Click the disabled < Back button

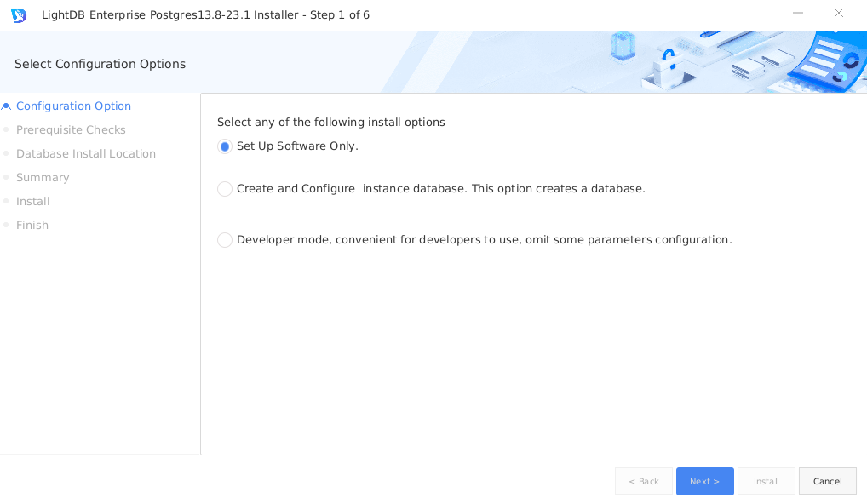pos(644,481)
